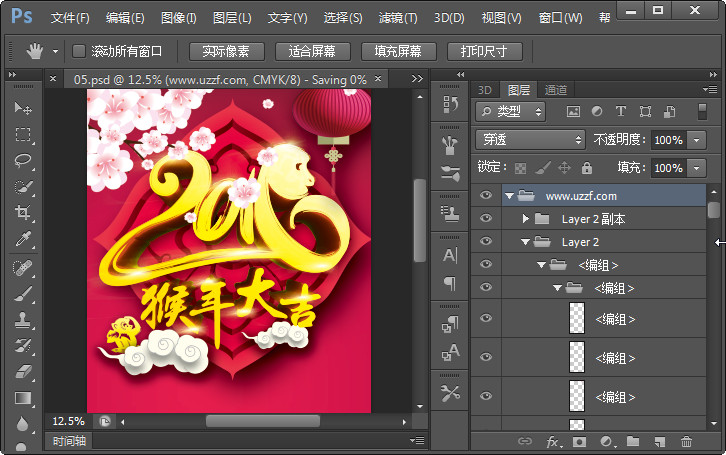726x455 pixels.
Task: Filter layers by shape layers icon
Action: (x=645, y=112)
